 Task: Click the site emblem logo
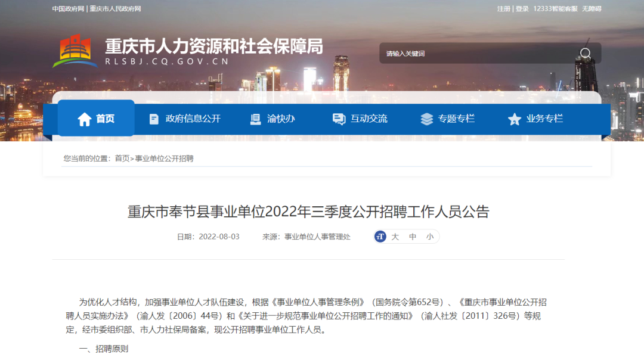(75, 51)
